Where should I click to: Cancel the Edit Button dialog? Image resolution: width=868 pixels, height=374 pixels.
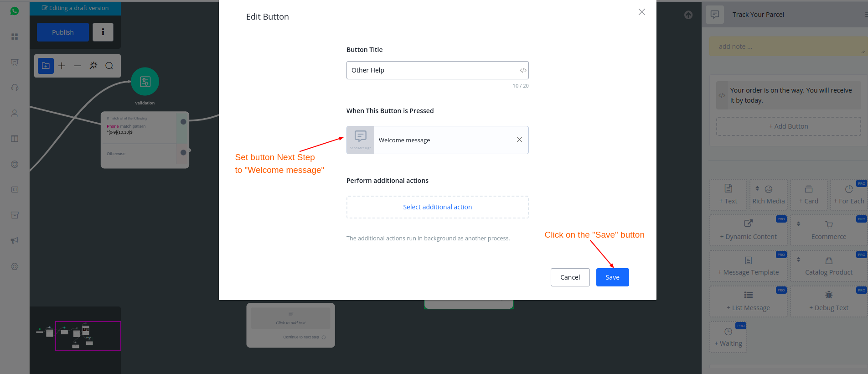pyautogui.click(x=570, y=277)
